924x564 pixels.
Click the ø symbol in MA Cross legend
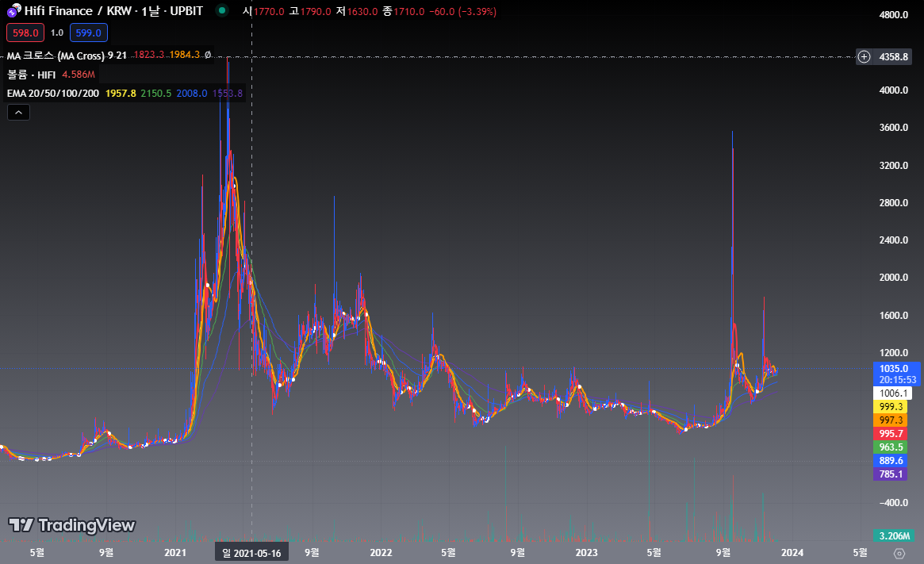pyautogui.click(x=208, y=55)
